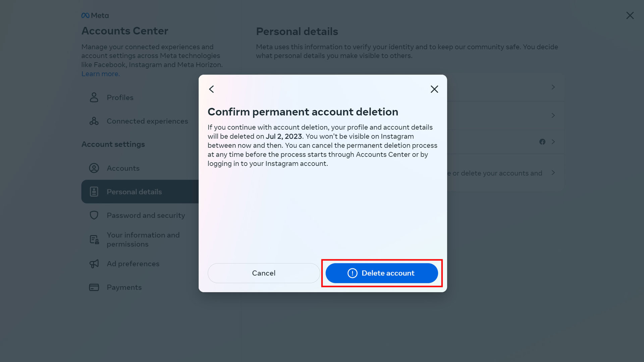Close the account deletion dialog
This screenshot has width=644, height=362.
tap(434, 89)
